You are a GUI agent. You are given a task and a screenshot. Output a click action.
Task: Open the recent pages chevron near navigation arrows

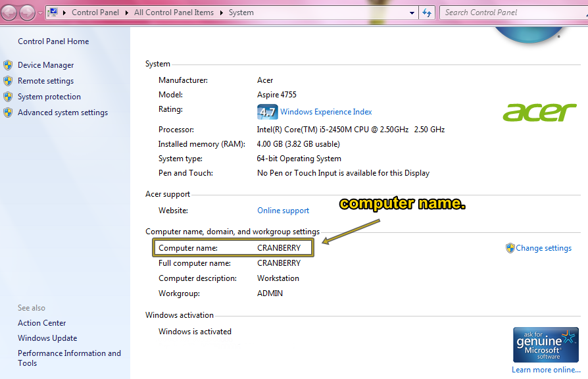point(39,13)
